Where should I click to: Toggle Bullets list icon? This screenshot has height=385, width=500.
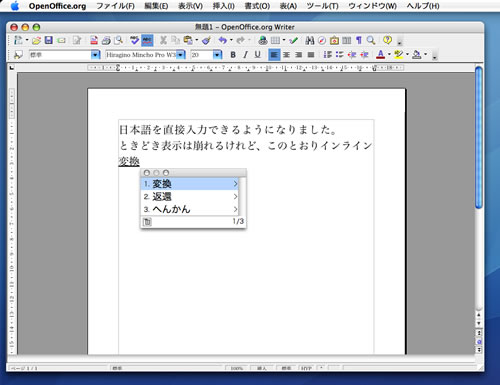pyautogui.click(x=339, y=55)
